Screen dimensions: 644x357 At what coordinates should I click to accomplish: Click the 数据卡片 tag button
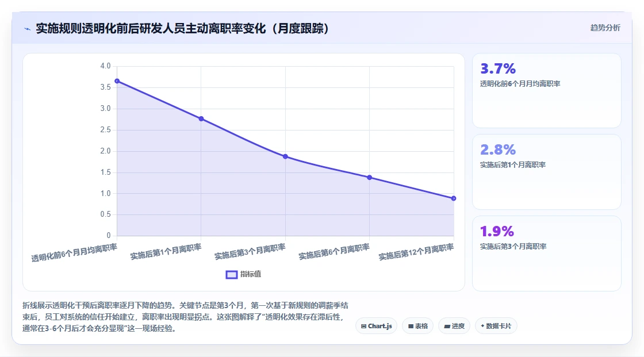click(x=496, y=326)
